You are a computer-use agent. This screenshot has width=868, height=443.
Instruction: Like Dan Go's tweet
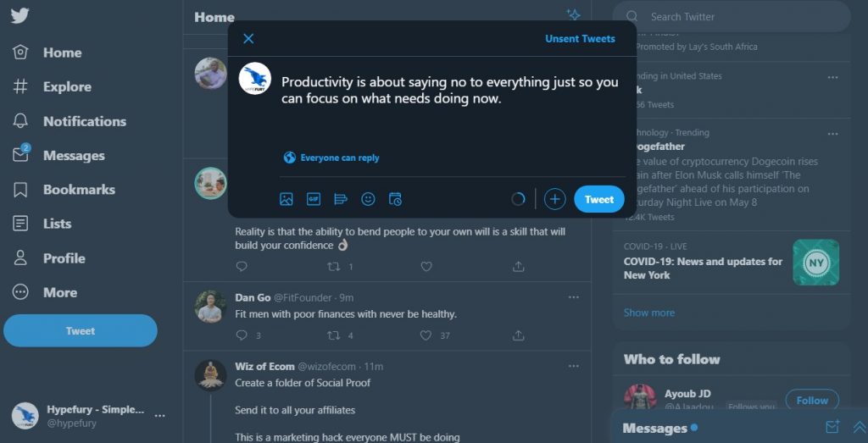pos(426,335)
